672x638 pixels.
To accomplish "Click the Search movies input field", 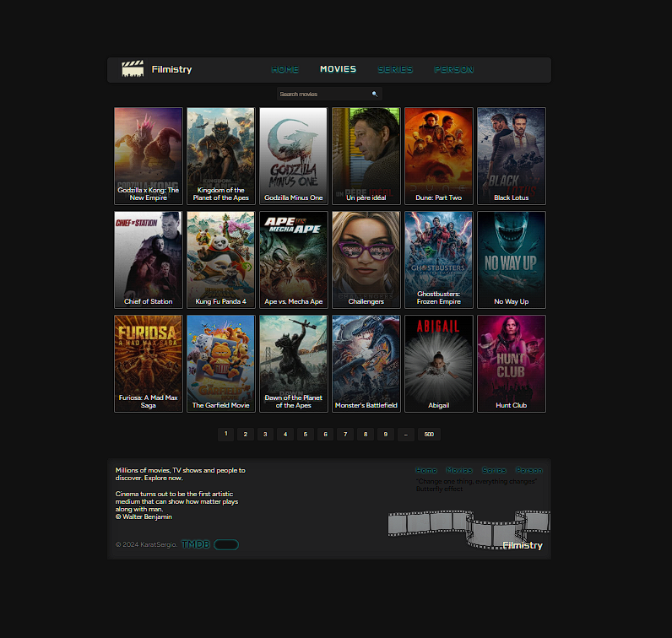I will pos(329,94).
